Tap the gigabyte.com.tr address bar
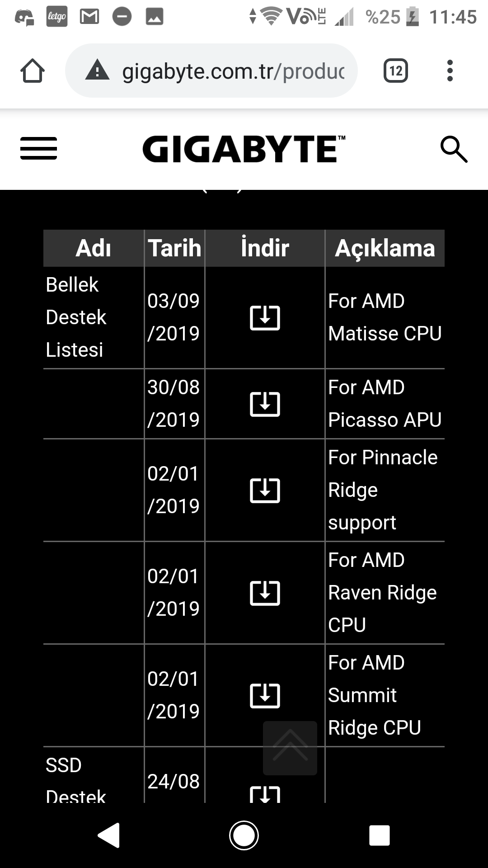The height and width of the screenshot is (868, 488). pos(233,71)
